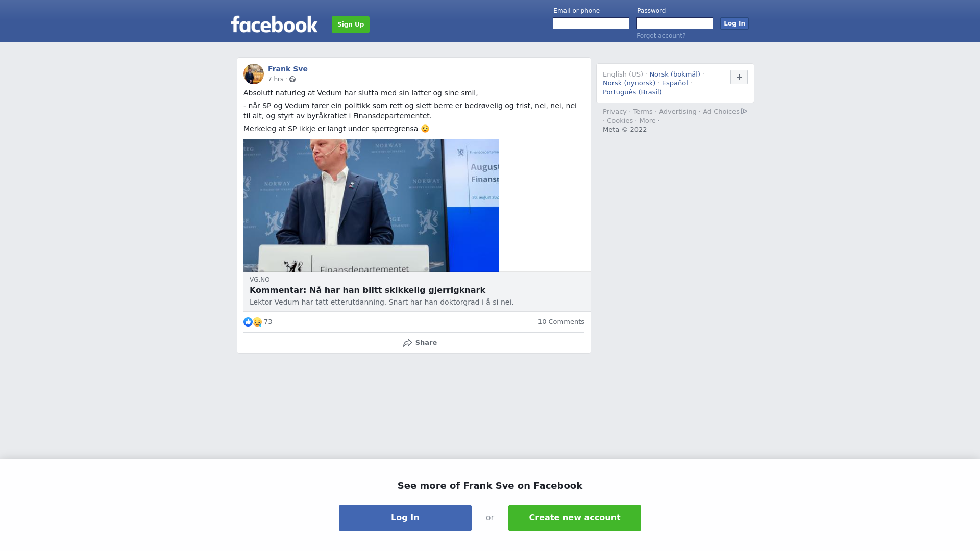Click the sad reaction icon
This screenshot has width=980, height=551.
[x=257, y=322]
